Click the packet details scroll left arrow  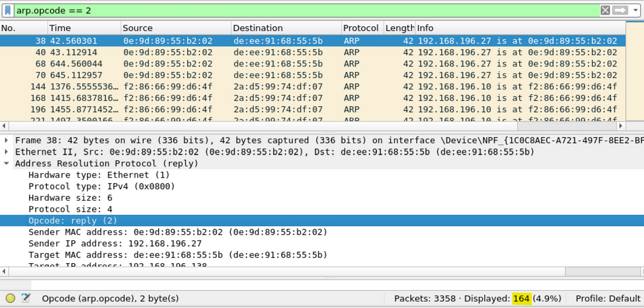(4, 271)
